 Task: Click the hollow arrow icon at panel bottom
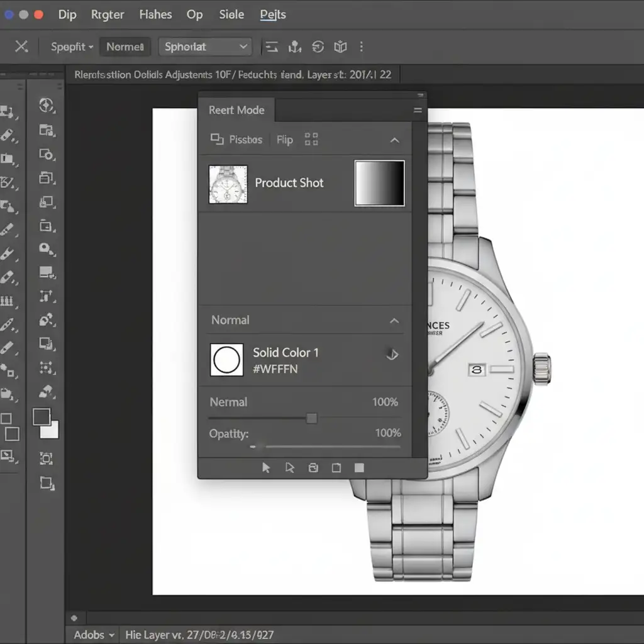coord(290,467)
